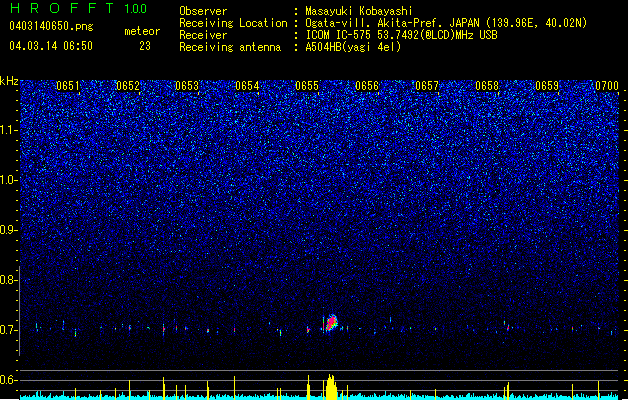629x400 pixels.
Task: Click the meteor label
Action: [x=142, y=31]
